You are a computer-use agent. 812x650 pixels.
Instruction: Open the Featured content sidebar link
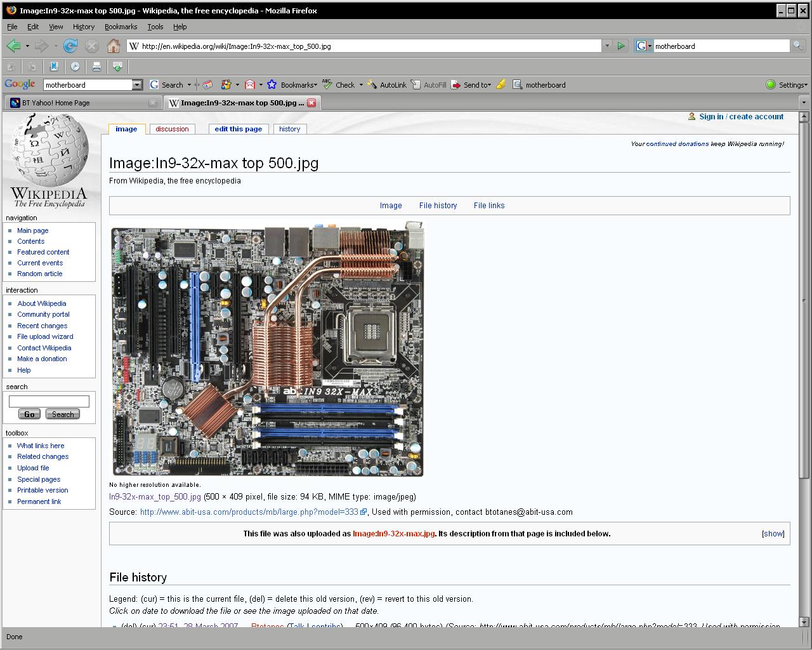coord(43,252)
